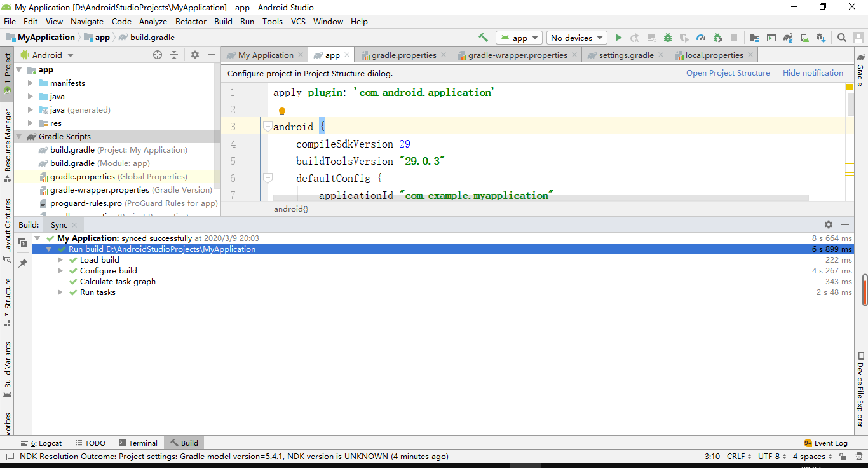Click the Run with Coverage icon
Viewport: 868px width, 468px height.
coord(684,38)
